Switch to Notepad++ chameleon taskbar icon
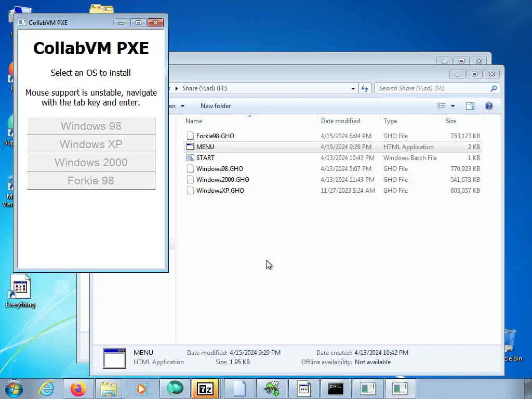Image resolution: width=532 pixels, height=399 pixels. [x=272, y=389]
